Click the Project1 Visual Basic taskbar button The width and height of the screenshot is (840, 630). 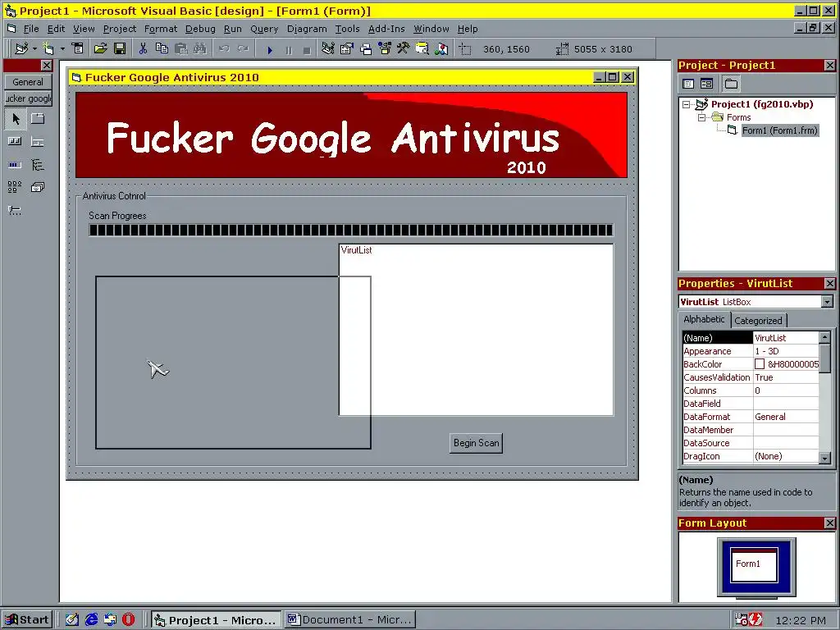(x=216, y=620)
